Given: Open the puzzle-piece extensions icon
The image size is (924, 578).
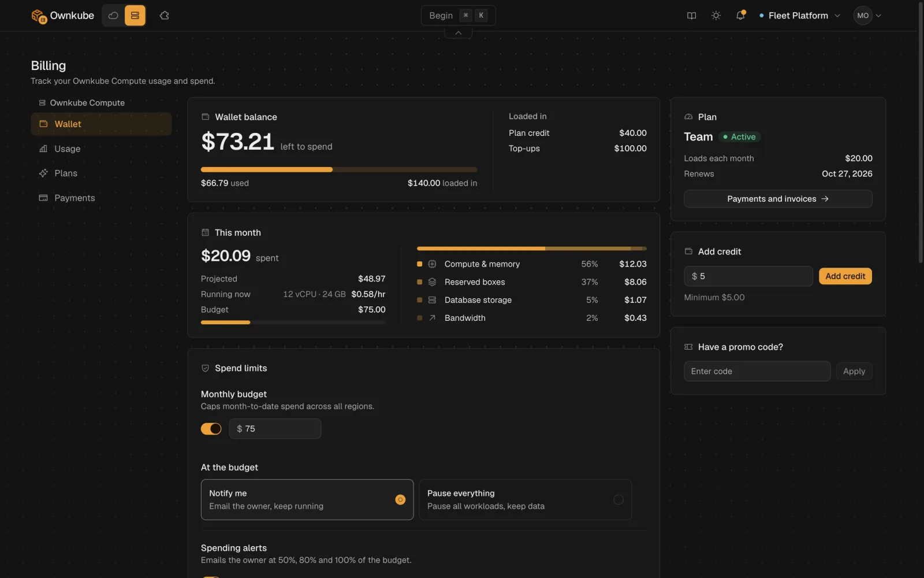Looking at the screenshot, I should pyautogui.click(x=165, y=16).
